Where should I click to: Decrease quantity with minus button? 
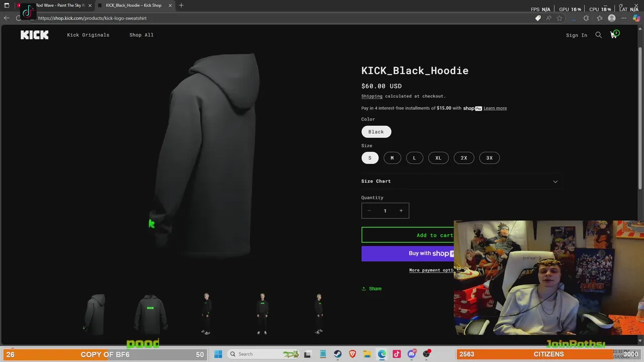coord(369,211)
